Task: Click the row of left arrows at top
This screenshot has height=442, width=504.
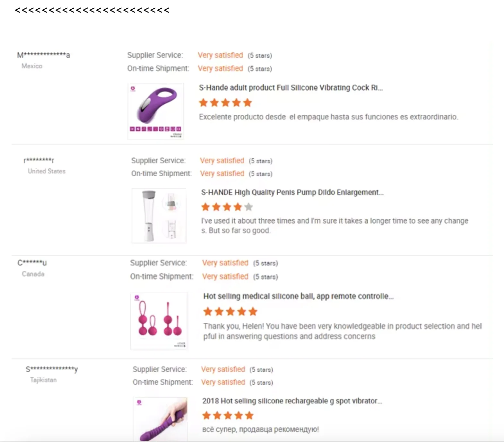Action: 92,10
